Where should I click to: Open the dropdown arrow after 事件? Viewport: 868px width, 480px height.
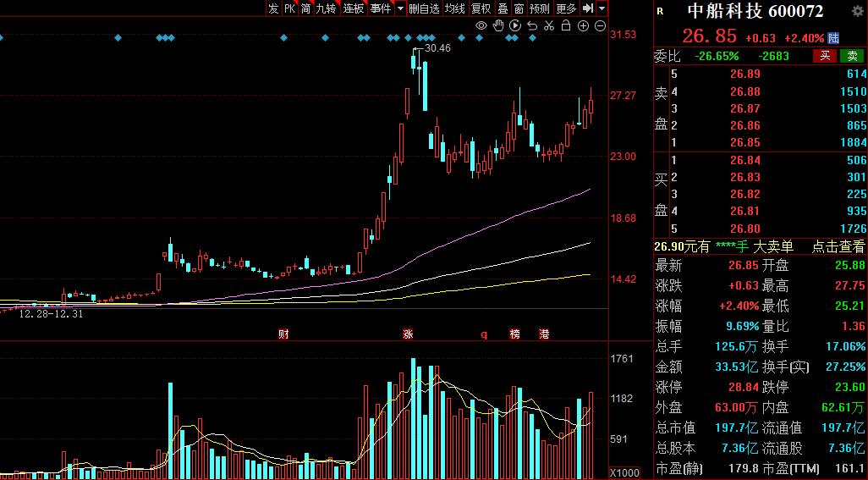(x=401, y=8)
